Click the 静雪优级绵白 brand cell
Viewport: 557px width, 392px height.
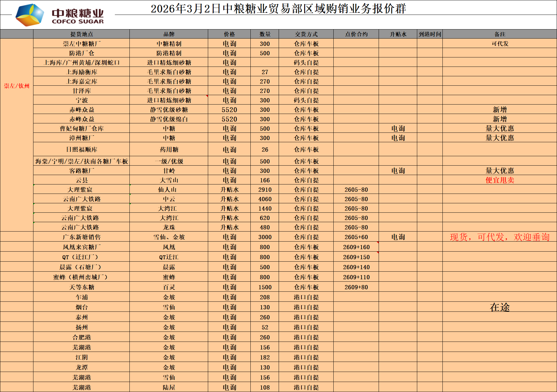(169, 119)
